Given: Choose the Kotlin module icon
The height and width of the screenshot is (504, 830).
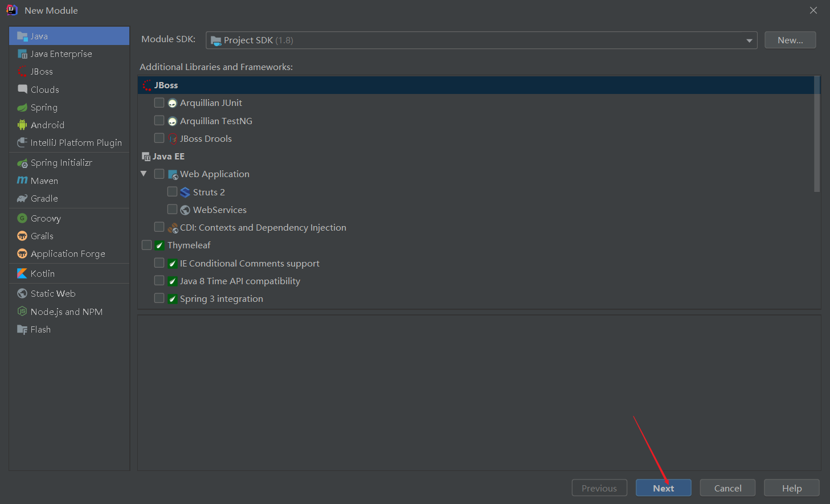Looking at the screenshot, I should [22, 273].
